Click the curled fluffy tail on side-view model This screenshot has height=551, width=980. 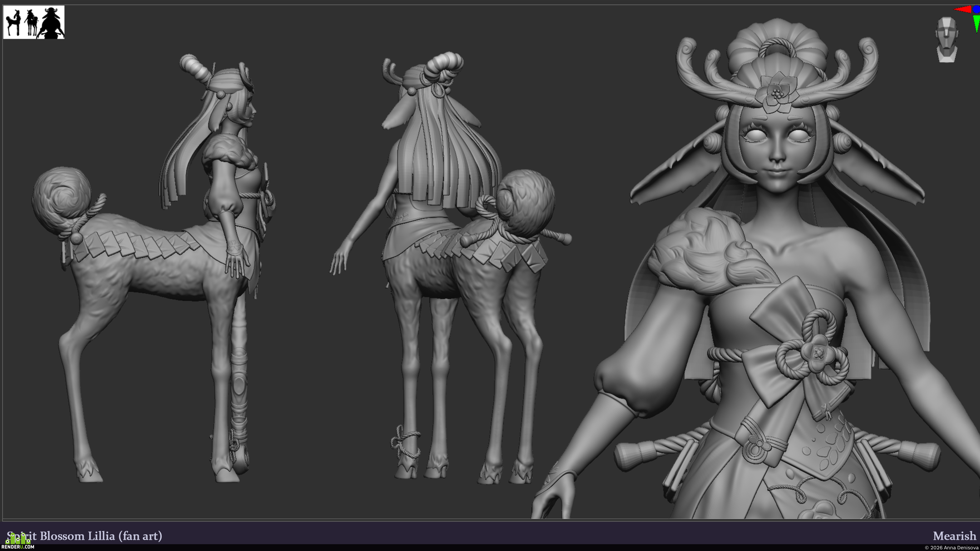click(x=62, y=200)
